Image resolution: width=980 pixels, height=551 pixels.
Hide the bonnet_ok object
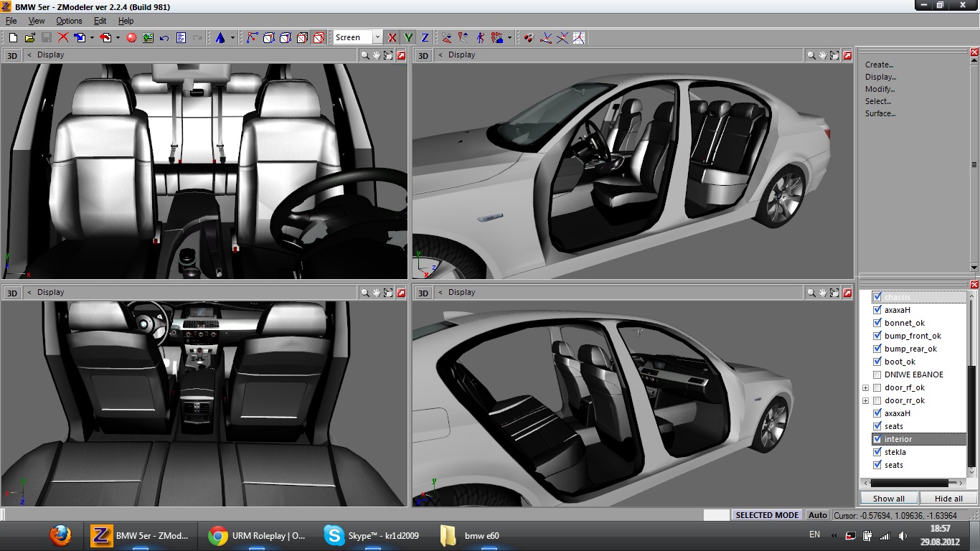[x=877, y=323]
